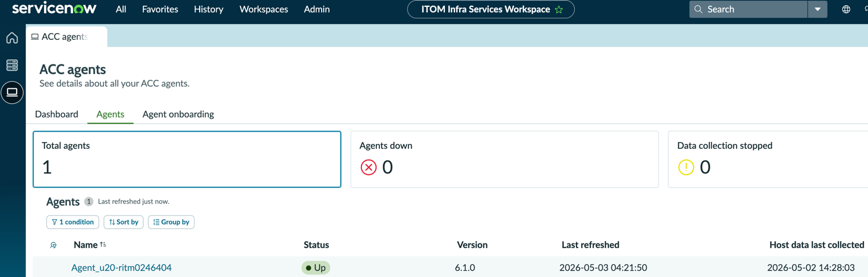
Task: Select the Total agents card
Action: tap(187, 159)
